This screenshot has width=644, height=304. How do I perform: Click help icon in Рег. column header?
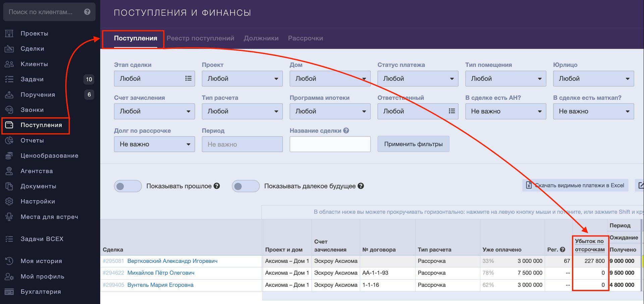563,250
